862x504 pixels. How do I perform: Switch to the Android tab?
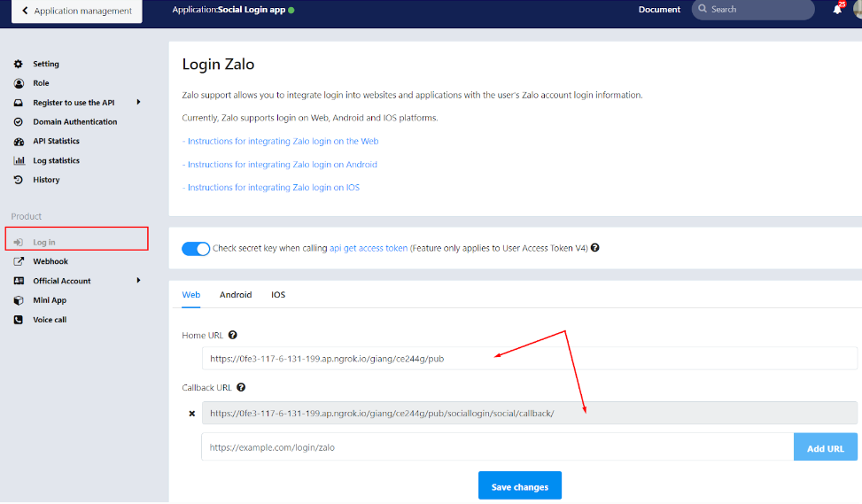(236, 295)
